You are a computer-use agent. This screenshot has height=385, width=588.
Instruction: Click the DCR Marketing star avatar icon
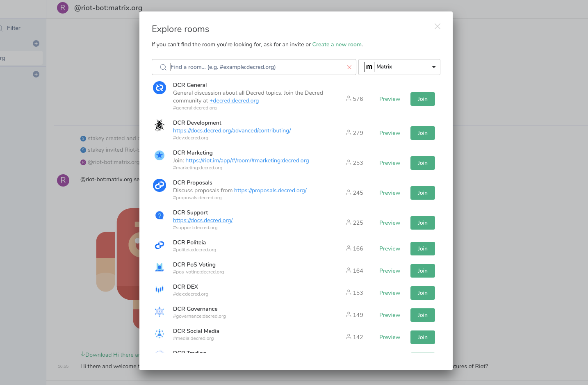(x=160, y=155)
